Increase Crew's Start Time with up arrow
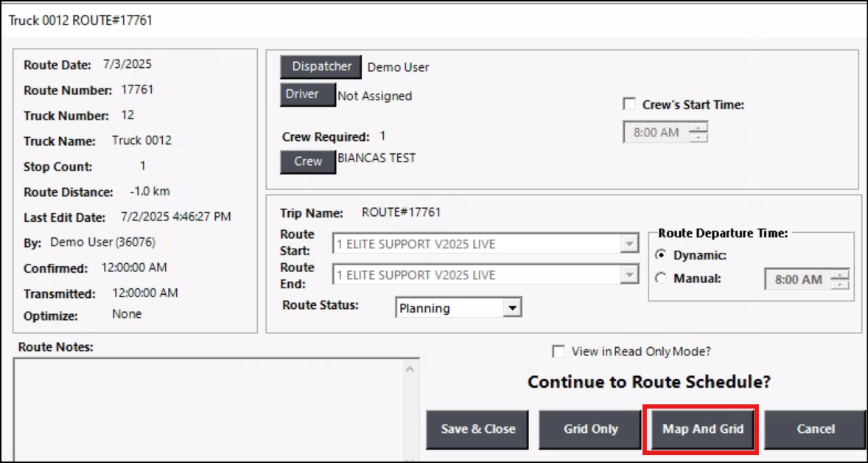 [x=699, y=129]
